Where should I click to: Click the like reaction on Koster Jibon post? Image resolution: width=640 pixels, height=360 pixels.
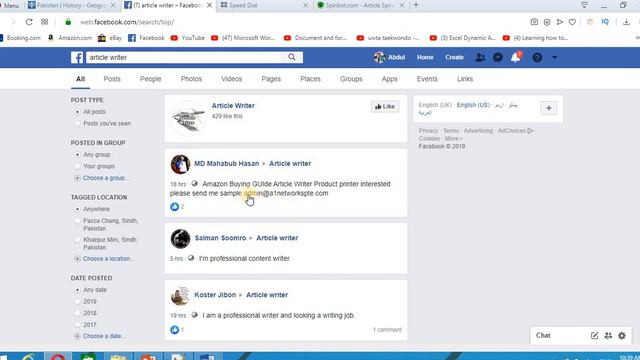point(174,329)
